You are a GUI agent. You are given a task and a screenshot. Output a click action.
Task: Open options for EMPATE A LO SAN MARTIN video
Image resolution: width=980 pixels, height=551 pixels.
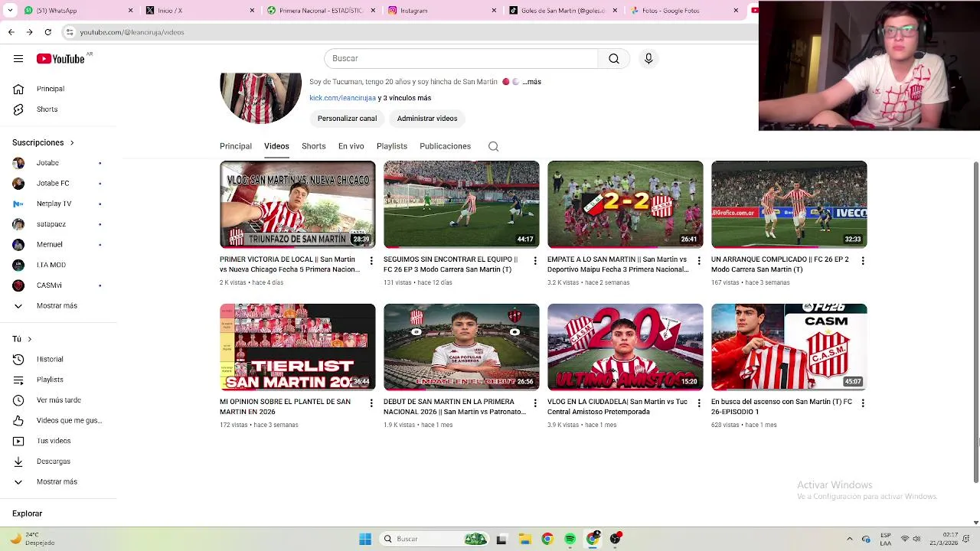click(699, 261)
